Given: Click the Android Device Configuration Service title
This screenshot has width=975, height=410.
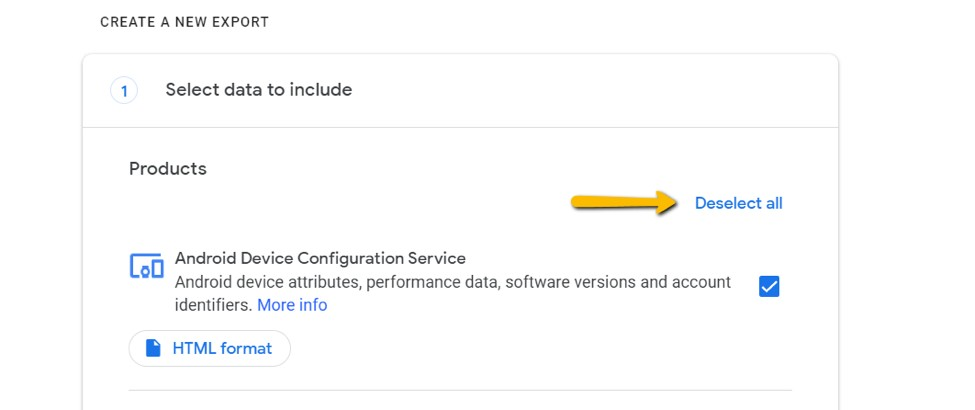Looking at the screenshot, I should pos(320,259).
